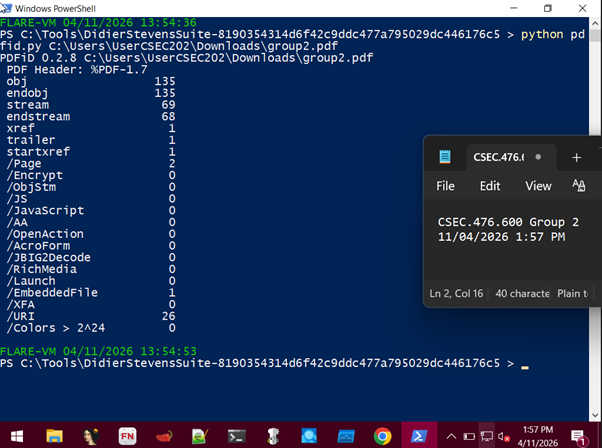This screenshot has height=448, width=602.
Task: Open the network status tray icon
Action: [486, 436]
